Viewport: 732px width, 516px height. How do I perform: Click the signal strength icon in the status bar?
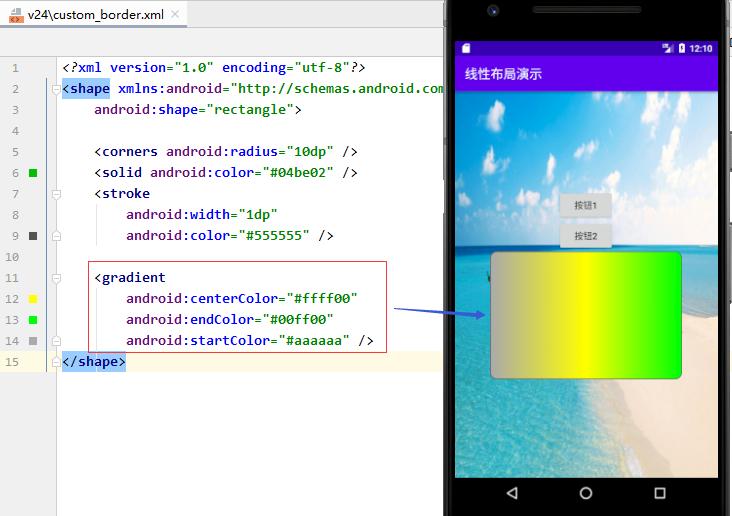coord(668,48)
